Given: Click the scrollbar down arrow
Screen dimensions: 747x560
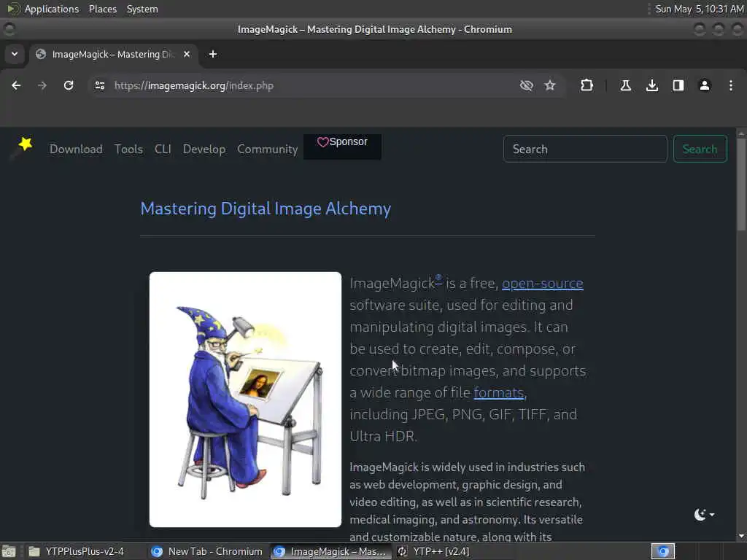Looking at the screenshot, I should point(741,536).
